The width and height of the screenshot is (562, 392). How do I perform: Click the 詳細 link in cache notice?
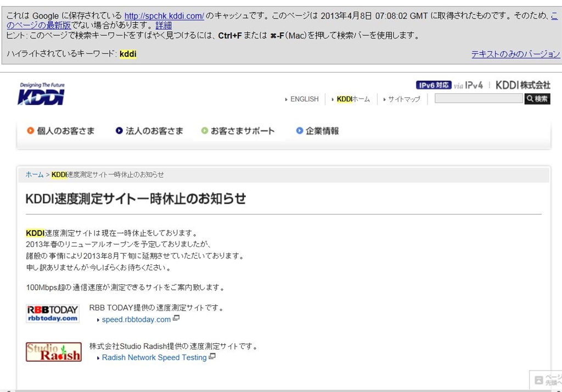(164, 25)
